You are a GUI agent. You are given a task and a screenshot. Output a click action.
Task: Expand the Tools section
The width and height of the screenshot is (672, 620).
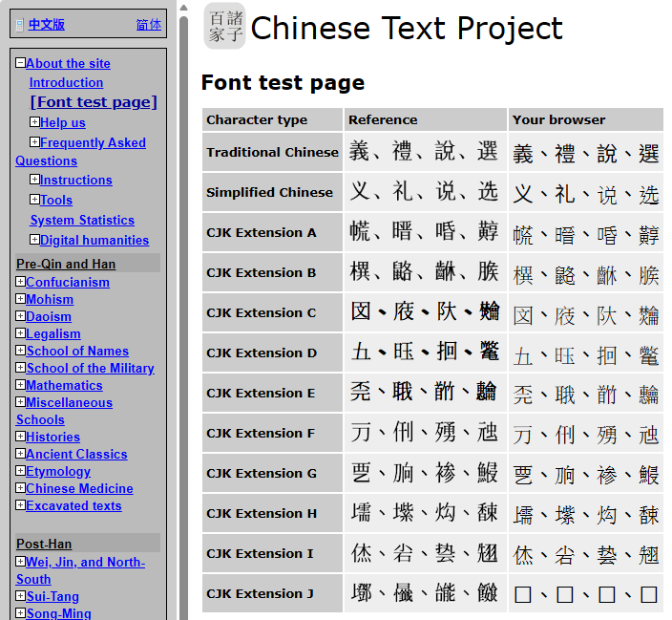pos(34,199)
